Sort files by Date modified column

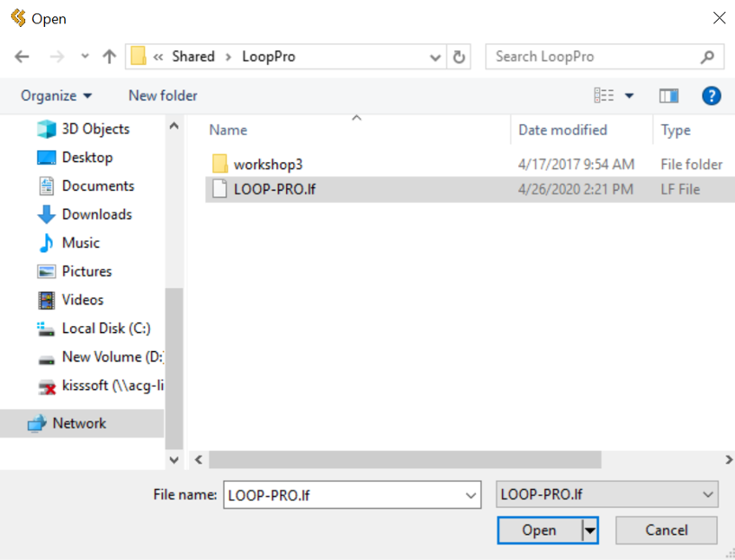[x=563, y=130]
